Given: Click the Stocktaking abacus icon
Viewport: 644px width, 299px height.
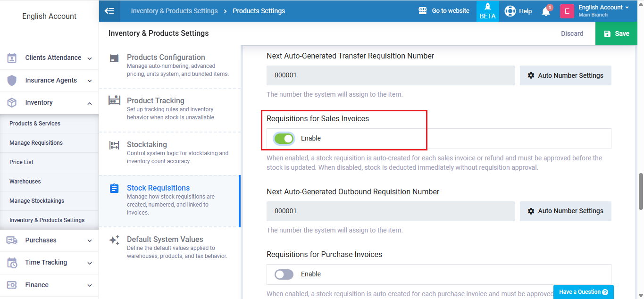Looking at the screenshot, I should click(114, 145).
